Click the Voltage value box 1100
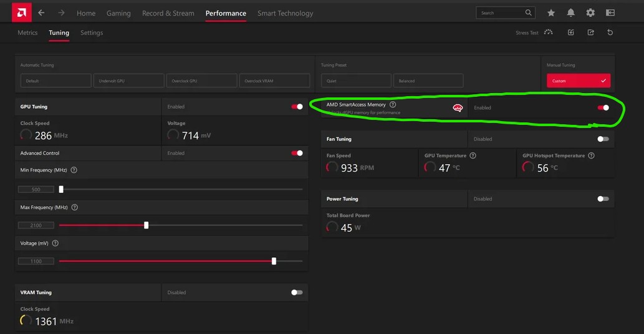Screen dimensions: 644x334 pos(36,261)
